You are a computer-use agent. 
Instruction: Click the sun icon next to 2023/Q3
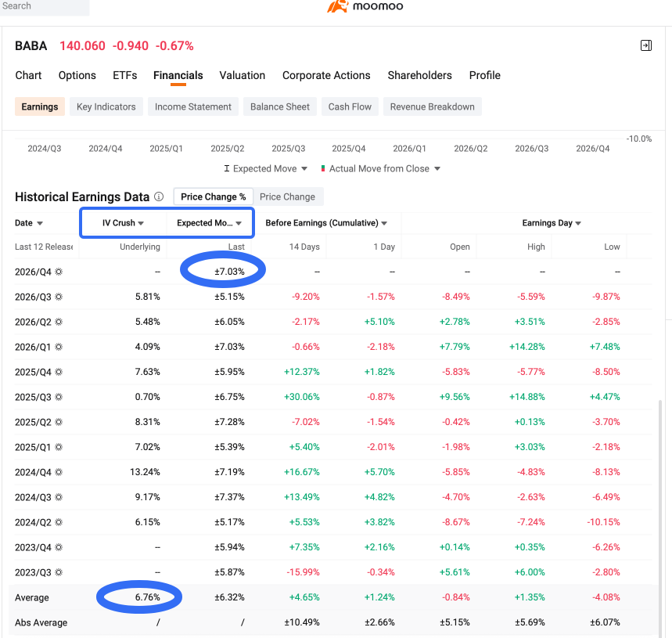pyautogui.click(x=59, y=572)
